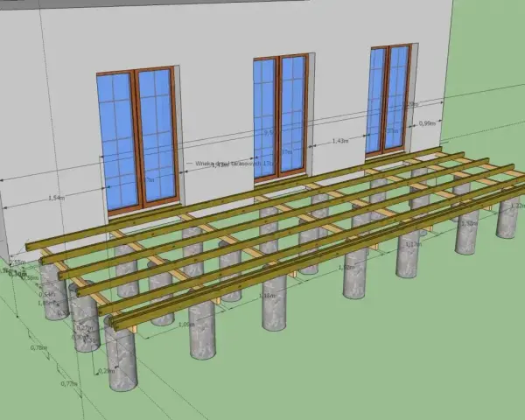Image resolution: width=525 pixels, height=420 pixels.
Task: Click the "Wnęka drzwi tarasowych" text note
Action: (x=234, y=164)
